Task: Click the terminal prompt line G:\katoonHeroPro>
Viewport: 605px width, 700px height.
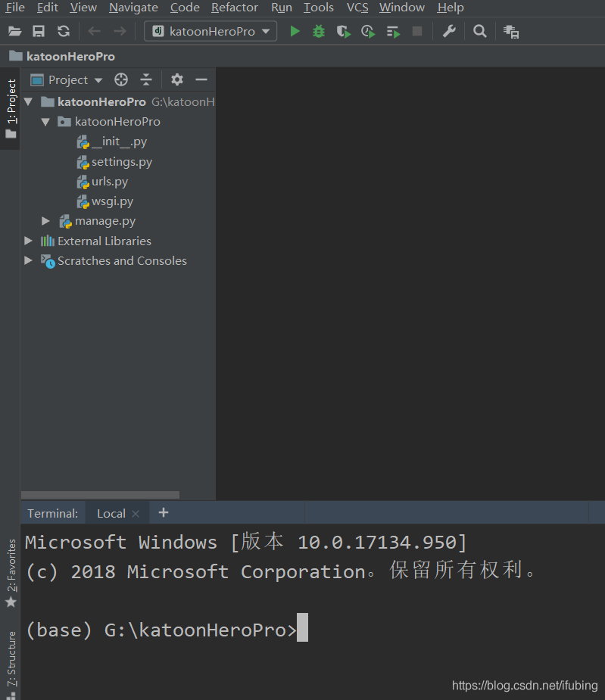Action: coord(161,630)
